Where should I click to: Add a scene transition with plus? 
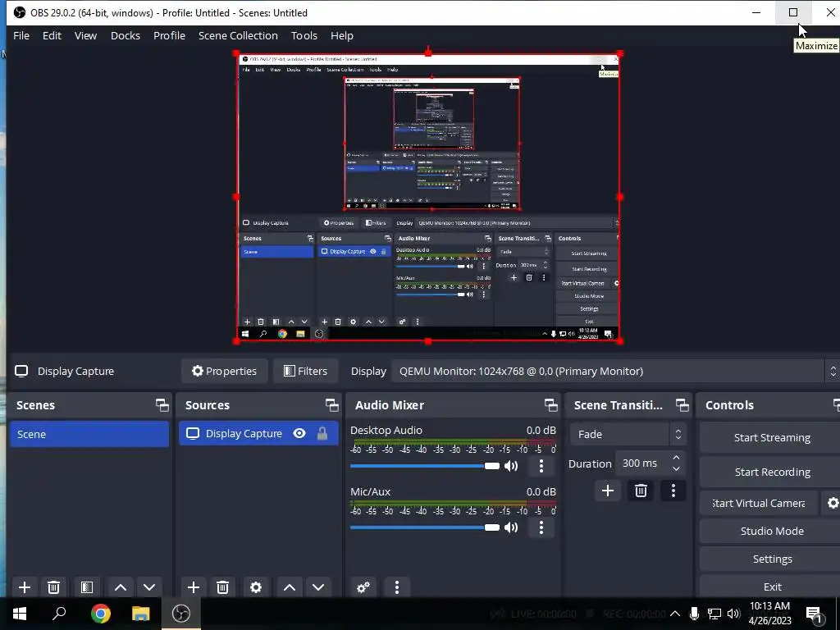click(x=608, y=491)
